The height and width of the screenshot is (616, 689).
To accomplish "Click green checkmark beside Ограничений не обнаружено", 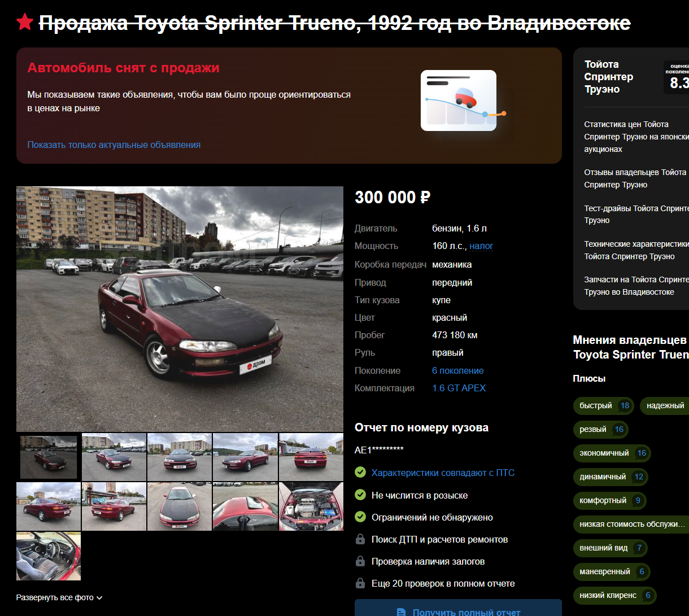I will tap(360, 517).
